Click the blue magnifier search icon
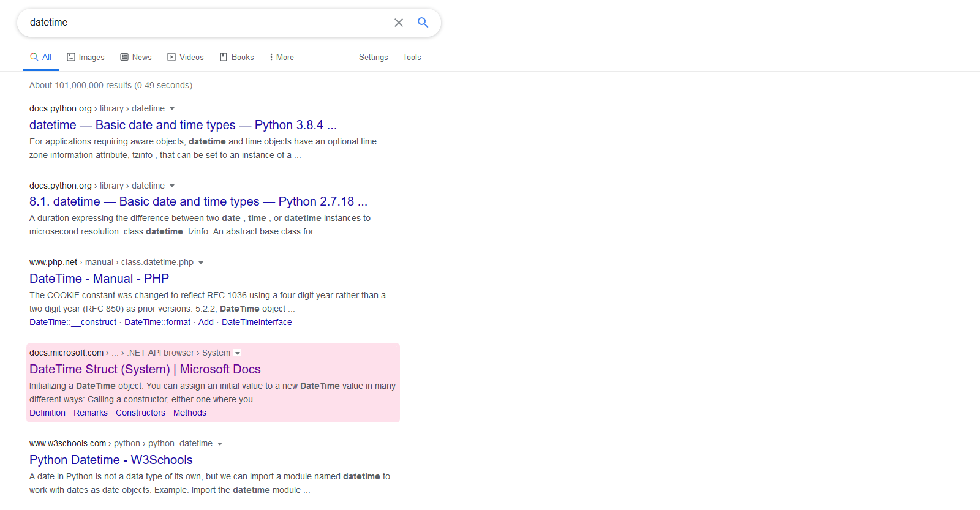The height and width of the screenshot is (510, 980). 423,23
